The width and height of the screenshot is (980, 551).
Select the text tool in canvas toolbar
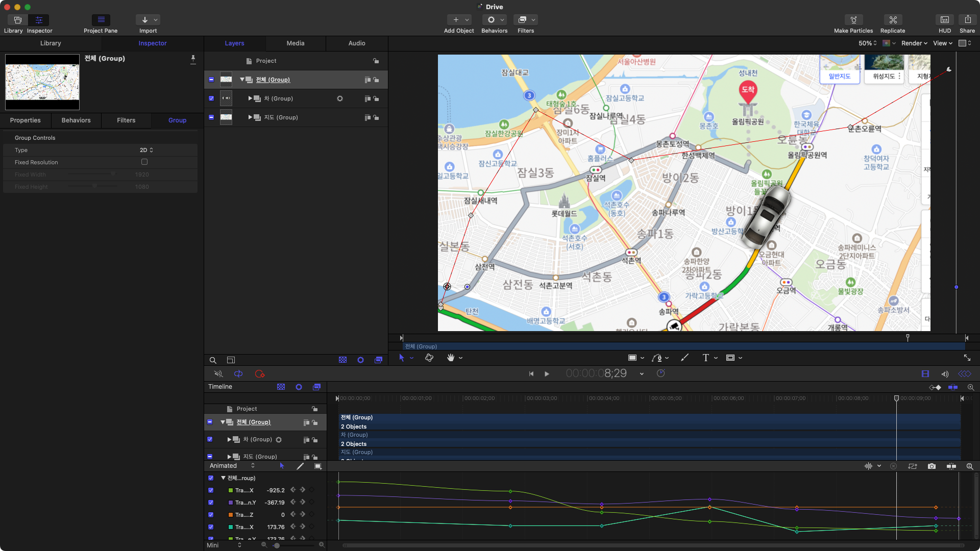point(705,358)
